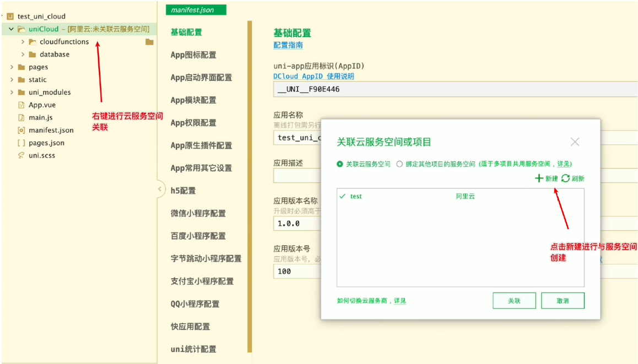The width and height of the screenshot is (638, 364).
Task: Click the manifest.json file icon in tree
Action: [x=21, y=130]
